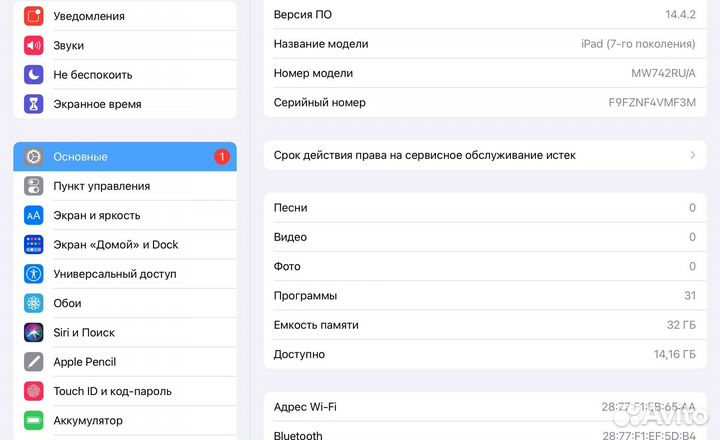Open Touch ID и код-пароль settings

pos(125,391)
